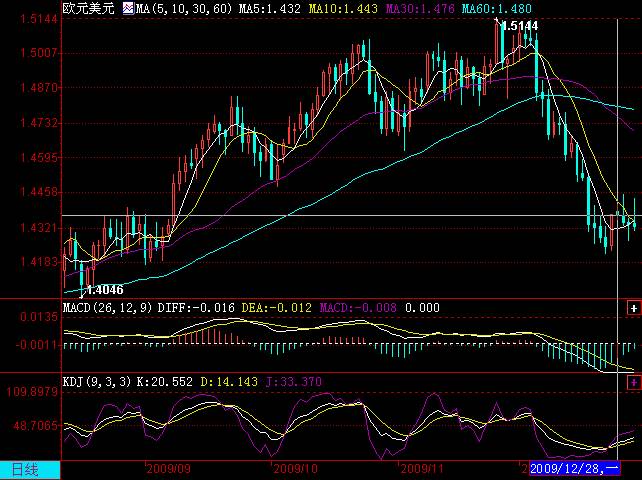Click the 1.4595 price axis label
This screenshot has width=642, height=480.
click(39, 157)
